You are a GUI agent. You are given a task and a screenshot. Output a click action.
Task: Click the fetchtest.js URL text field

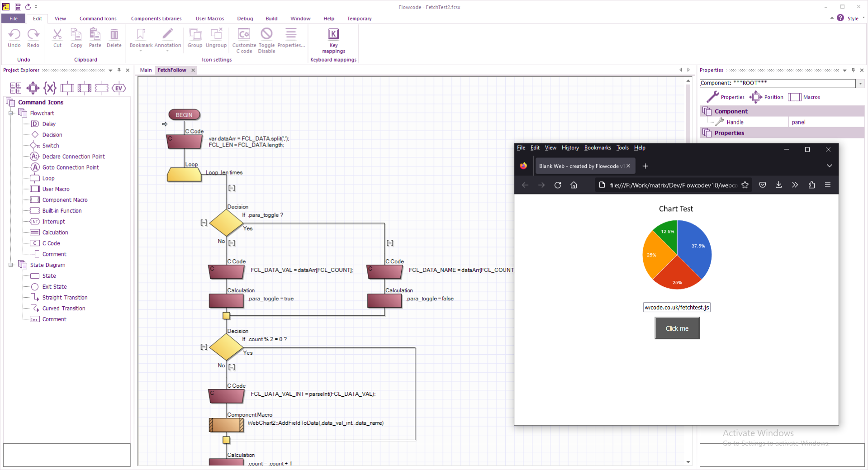677,308
